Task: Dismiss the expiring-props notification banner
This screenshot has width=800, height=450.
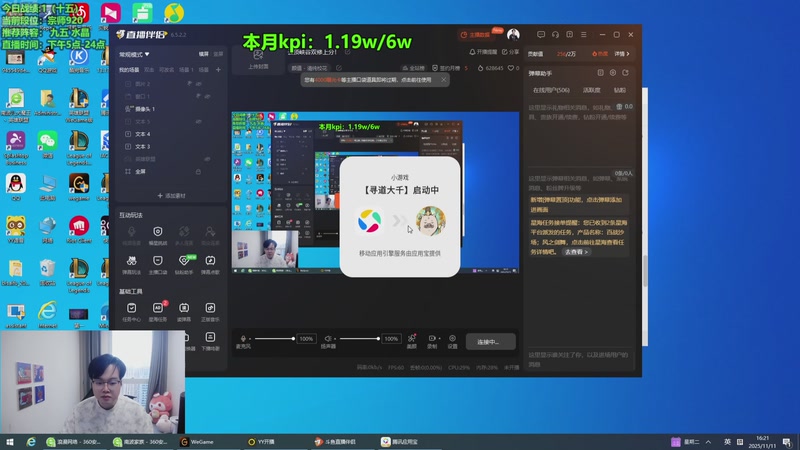Action: point(443,80)
